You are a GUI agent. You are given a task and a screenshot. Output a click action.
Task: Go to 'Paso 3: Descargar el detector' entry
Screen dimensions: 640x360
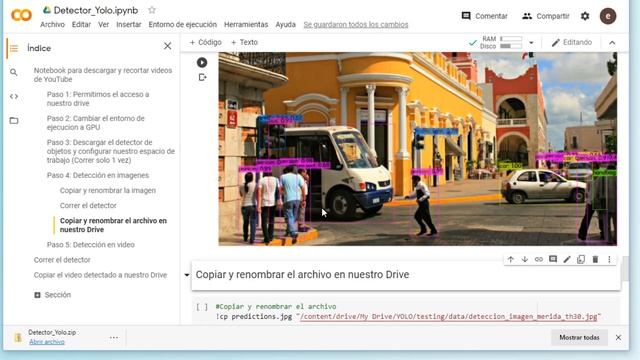pos(111,151)
